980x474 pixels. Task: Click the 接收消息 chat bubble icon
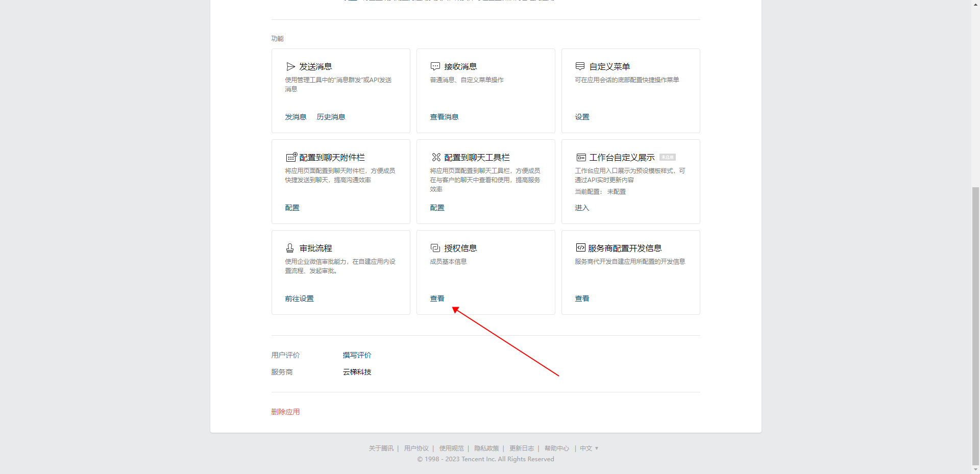435,66
